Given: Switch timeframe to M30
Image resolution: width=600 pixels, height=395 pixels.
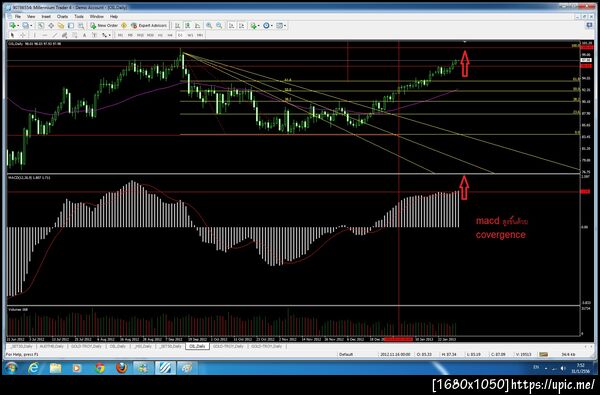Looking at the screenshot, I should coord(150,35).
